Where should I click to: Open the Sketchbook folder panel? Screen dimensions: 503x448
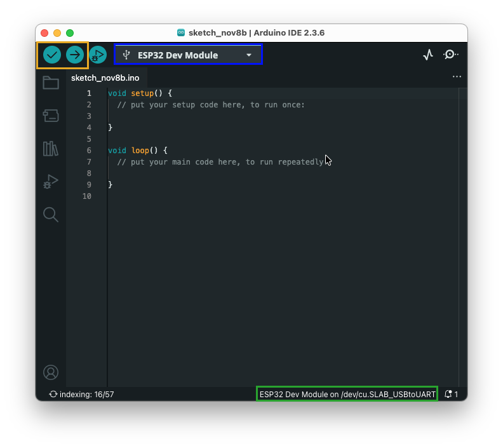51,83
